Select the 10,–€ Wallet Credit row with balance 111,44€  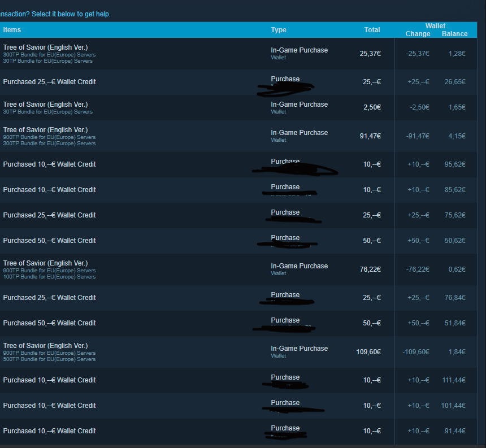pos(238,380)
